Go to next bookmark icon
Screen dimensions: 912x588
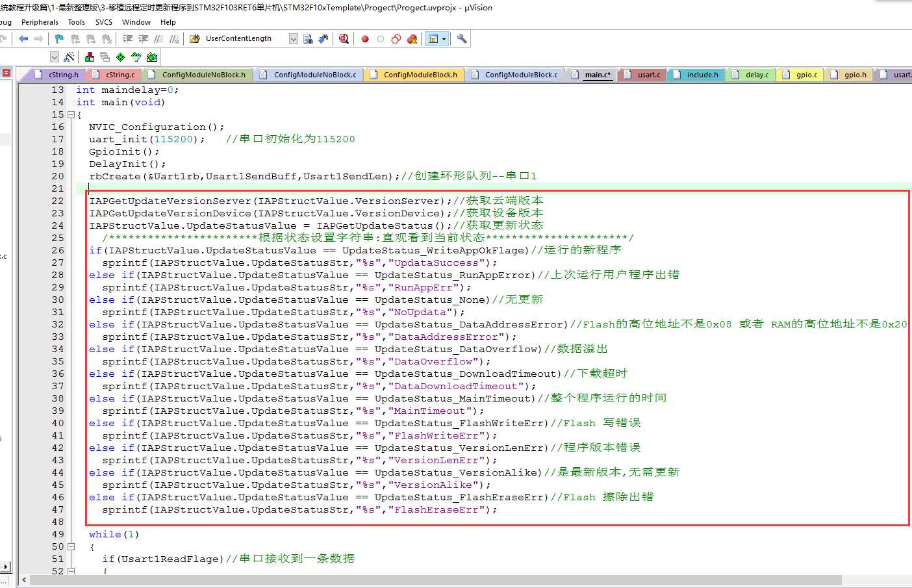[91, 39]
